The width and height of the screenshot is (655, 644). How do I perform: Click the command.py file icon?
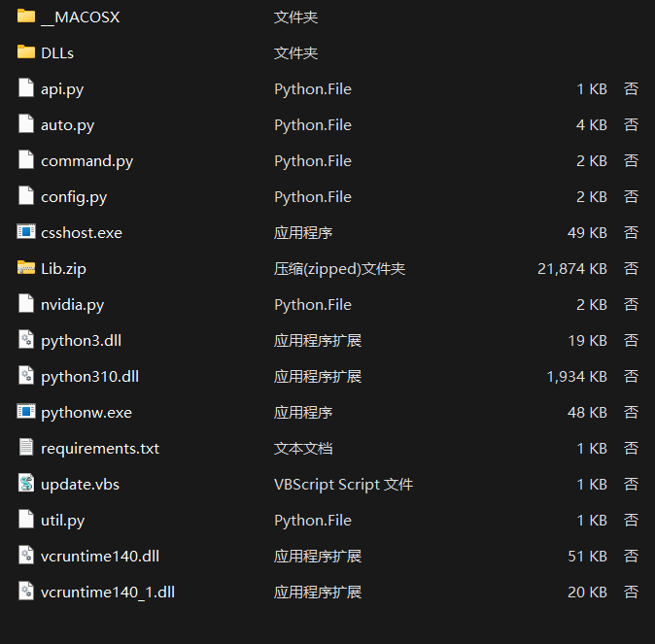[x=26, y=160]
